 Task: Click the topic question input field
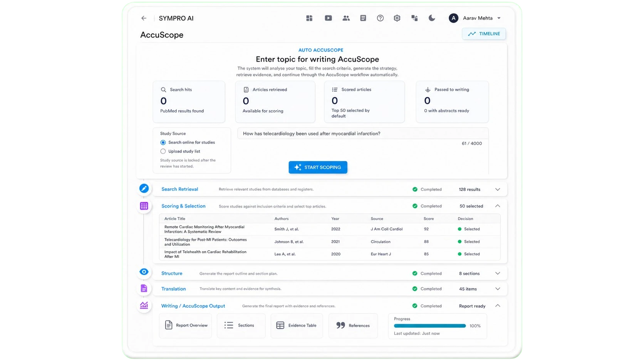coord(363,133)
